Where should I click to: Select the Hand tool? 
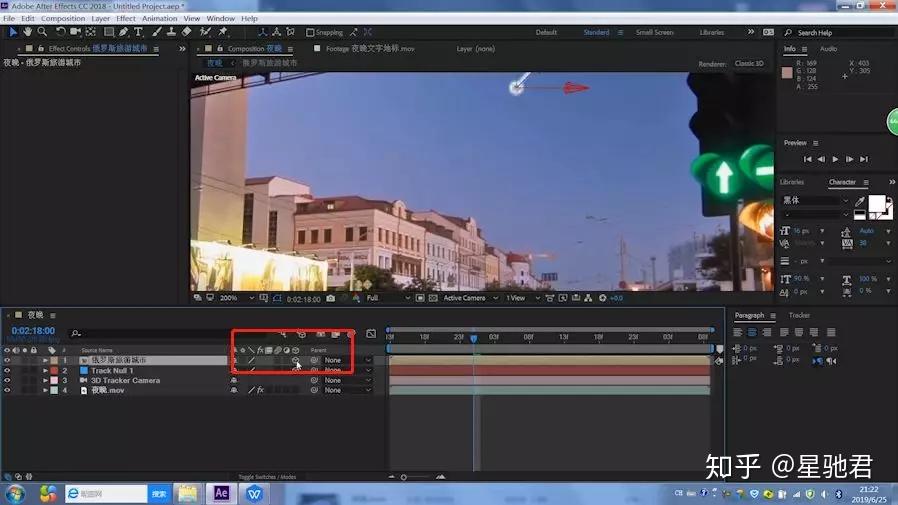click(28, 32)
